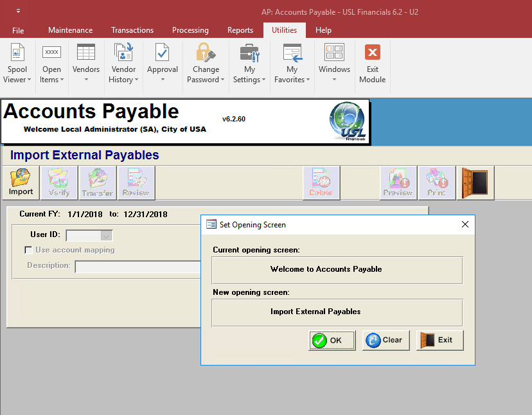This screenshot has height=415, width=532.
Task: Expand the Vendors dropdown arrow
Action: click(x=86, y=80)
